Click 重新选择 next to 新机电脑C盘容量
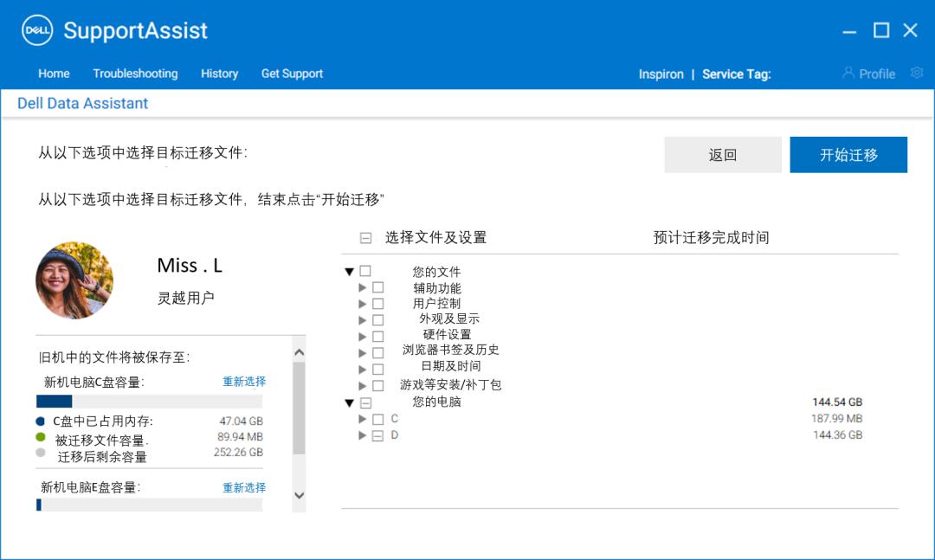Image resolution: width=935 pixels, height=560 pixels. [x=242, y=381]
